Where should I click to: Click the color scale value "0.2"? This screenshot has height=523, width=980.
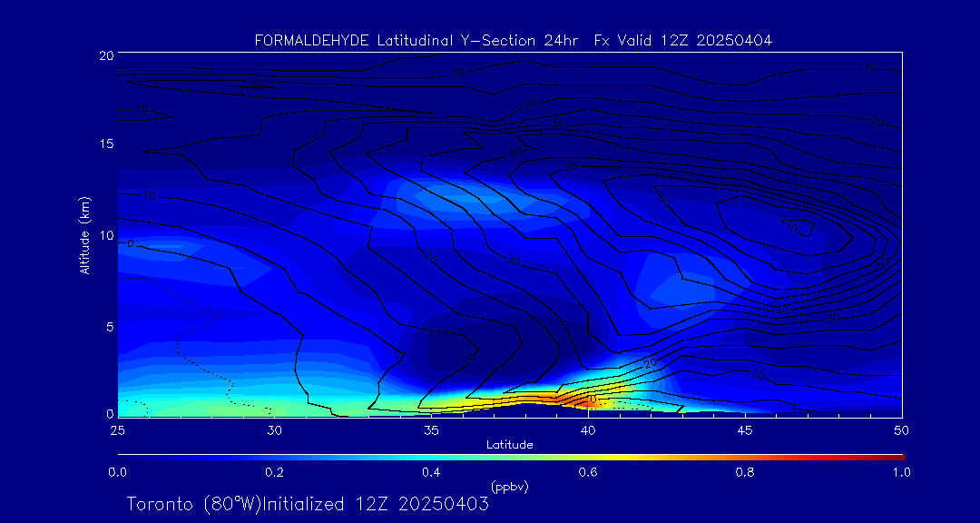tap(274, 473)
